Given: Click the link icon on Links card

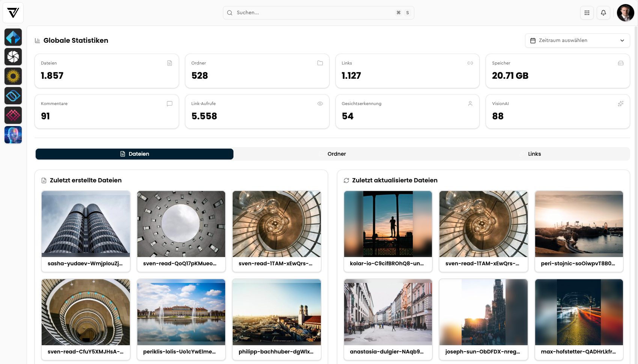Looking at the screenshot, I should point(470,63).
